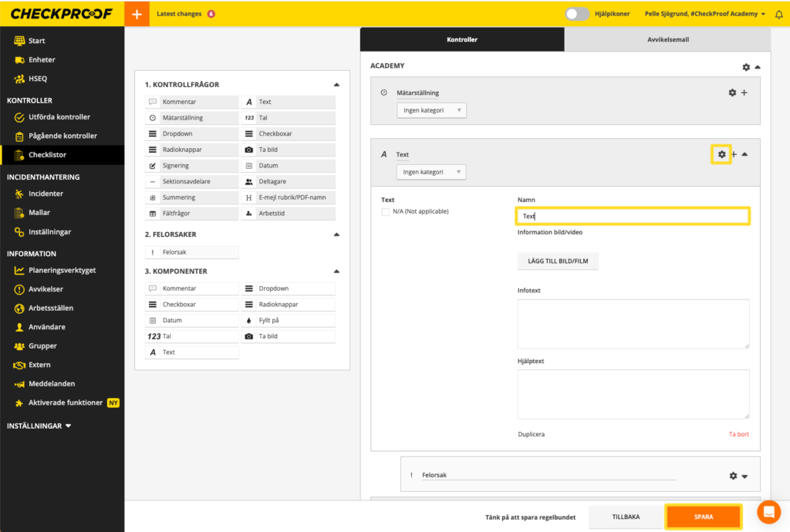Screen dimensions: 790x532
Task: Click gear icon on Felorsak row
Action: [732, 476]
